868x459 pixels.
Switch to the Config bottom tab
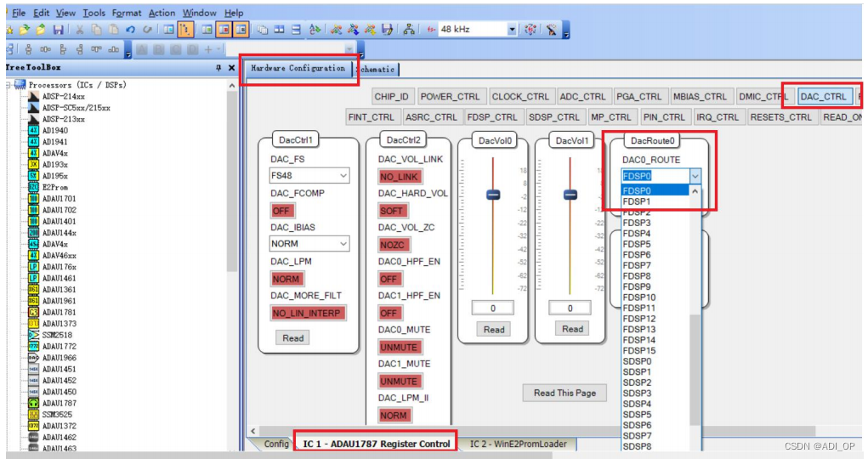point(275,444)
